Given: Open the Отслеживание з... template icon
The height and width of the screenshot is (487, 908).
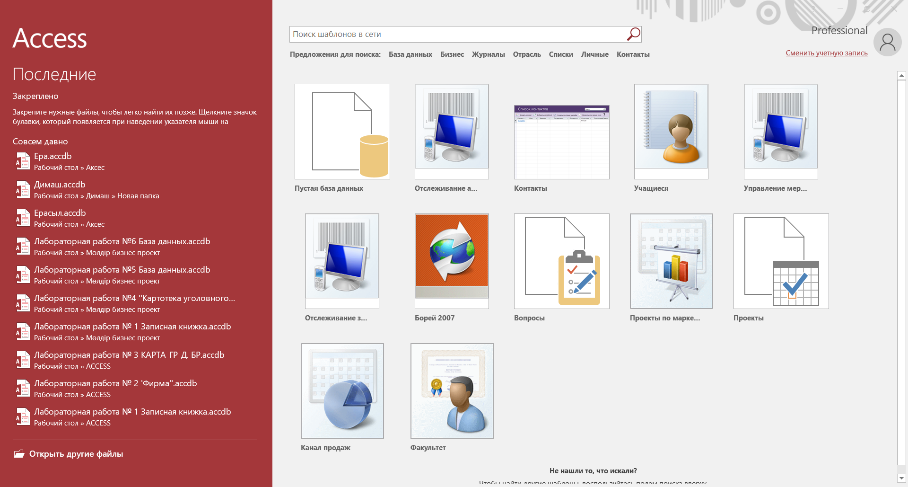Looking at the screenshot, I should [342, 261].
